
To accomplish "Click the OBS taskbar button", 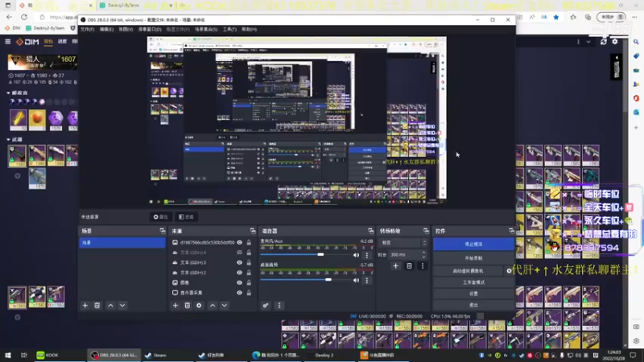I will point(114,355).
